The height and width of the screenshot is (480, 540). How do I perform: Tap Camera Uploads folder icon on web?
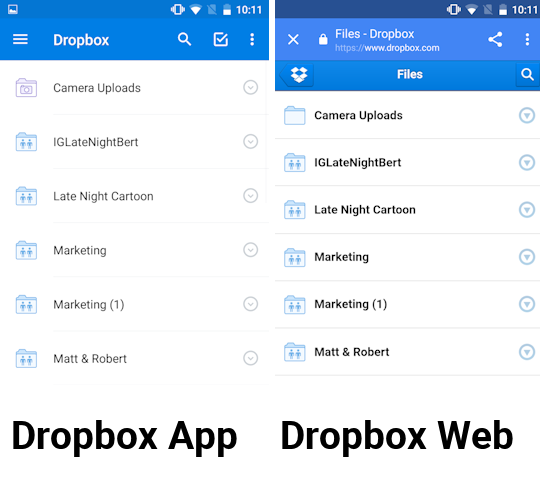(294, 115)
